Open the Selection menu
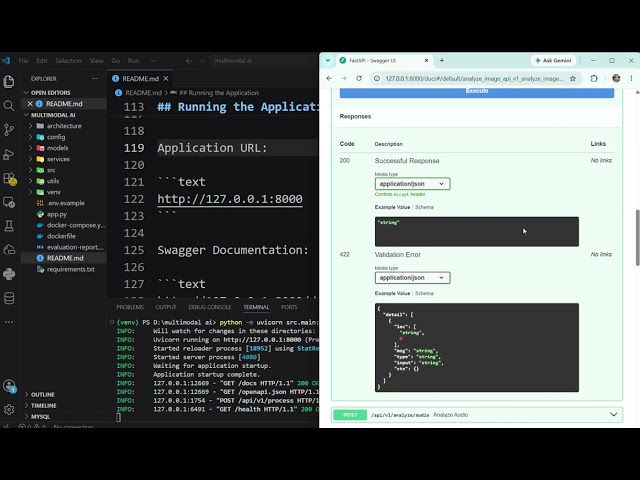 coord(69,61)
